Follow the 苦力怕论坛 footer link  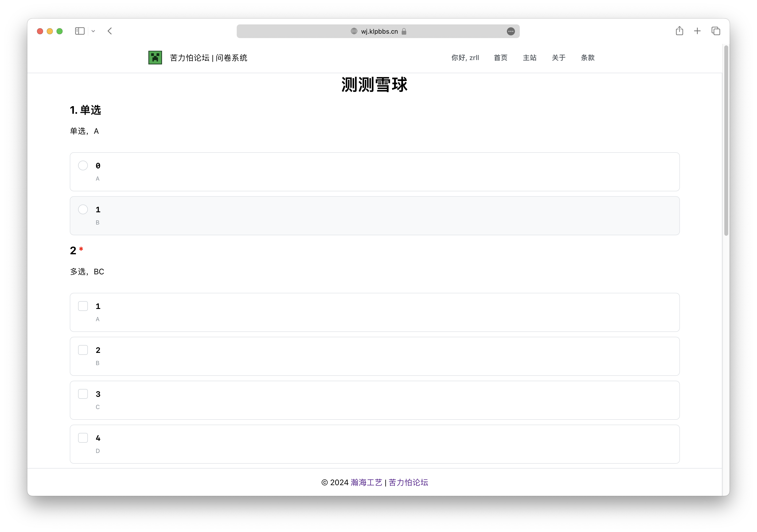pos(408,482)
